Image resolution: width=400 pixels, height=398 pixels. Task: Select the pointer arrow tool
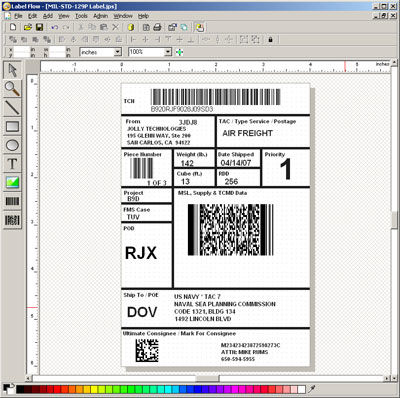[12, 70]
